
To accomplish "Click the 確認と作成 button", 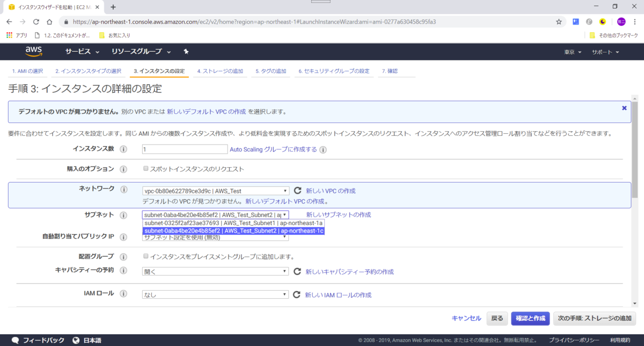I will pyautogui.click(x=530, y=318).
